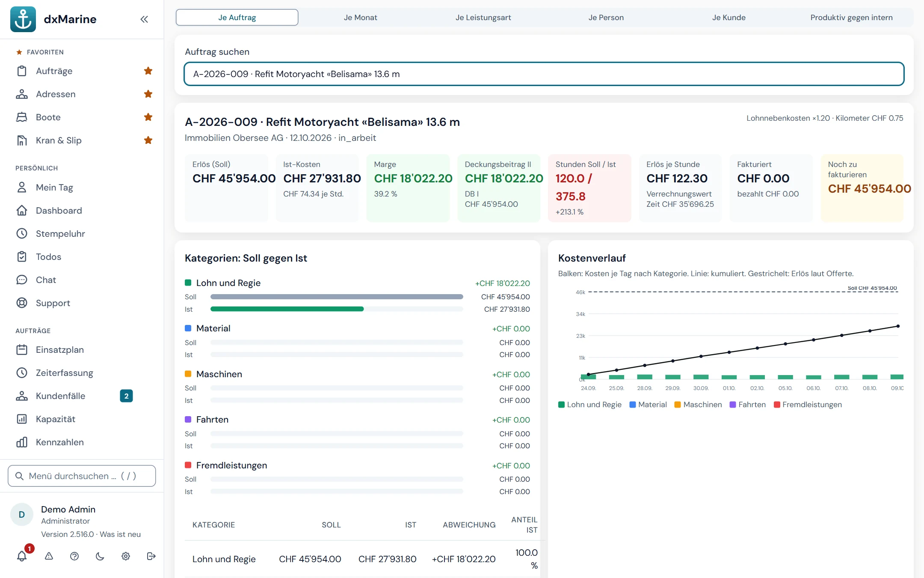
Task: Switch to the Je Leistungsart tab
Action: 483,18
